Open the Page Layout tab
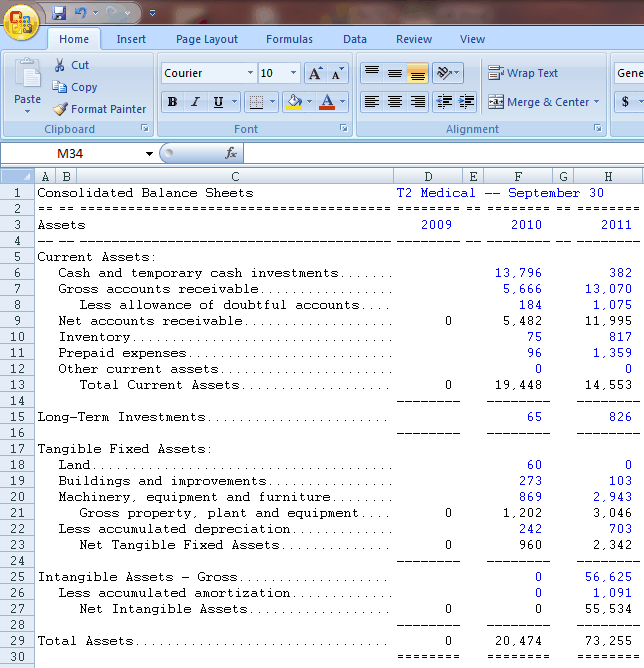This screenshot has width=644, height=668. point(207,39)
